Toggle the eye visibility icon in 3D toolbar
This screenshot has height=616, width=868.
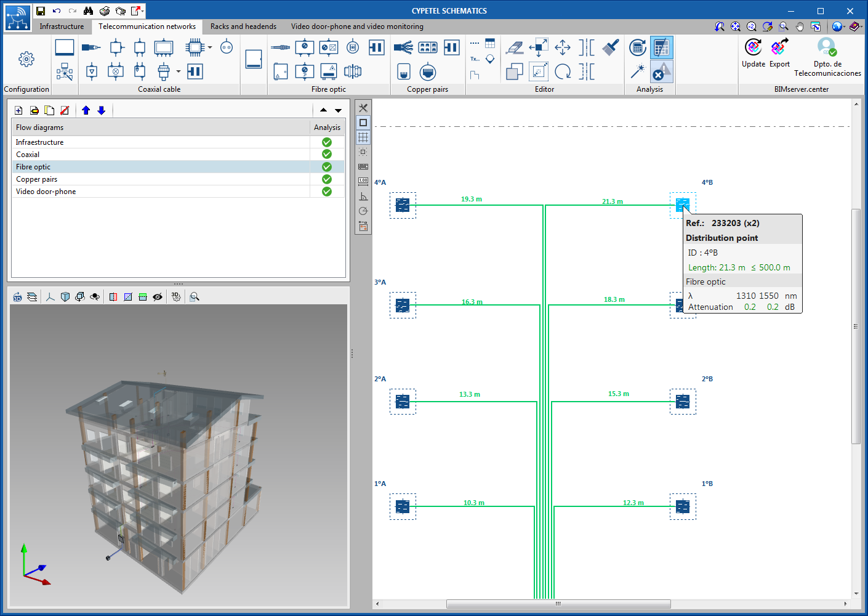click(158, 297)
